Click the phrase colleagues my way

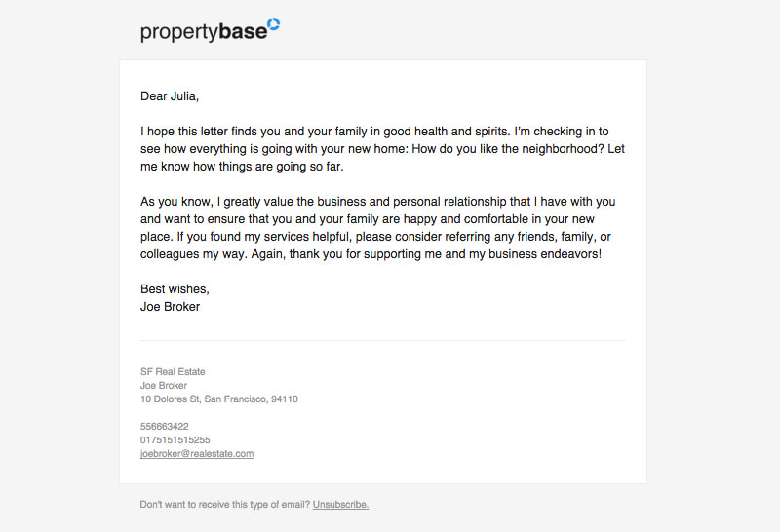(x=193, y=254)
